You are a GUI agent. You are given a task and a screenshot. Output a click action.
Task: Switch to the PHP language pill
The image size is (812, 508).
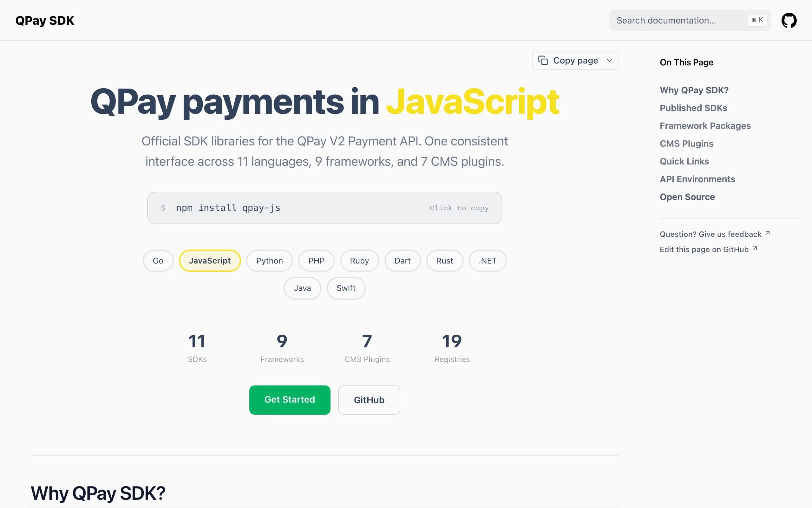coord(317,261)
